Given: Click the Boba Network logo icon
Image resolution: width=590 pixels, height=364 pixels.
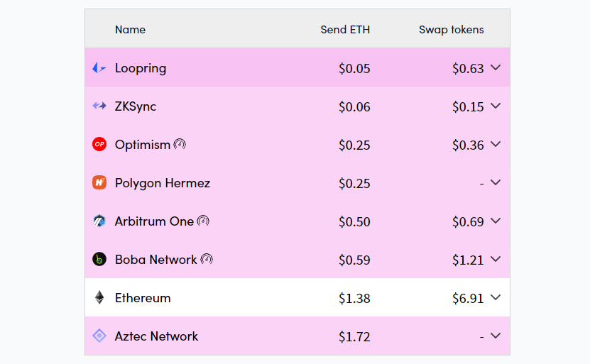Looking at the screenshot, I should click(99, 260).
